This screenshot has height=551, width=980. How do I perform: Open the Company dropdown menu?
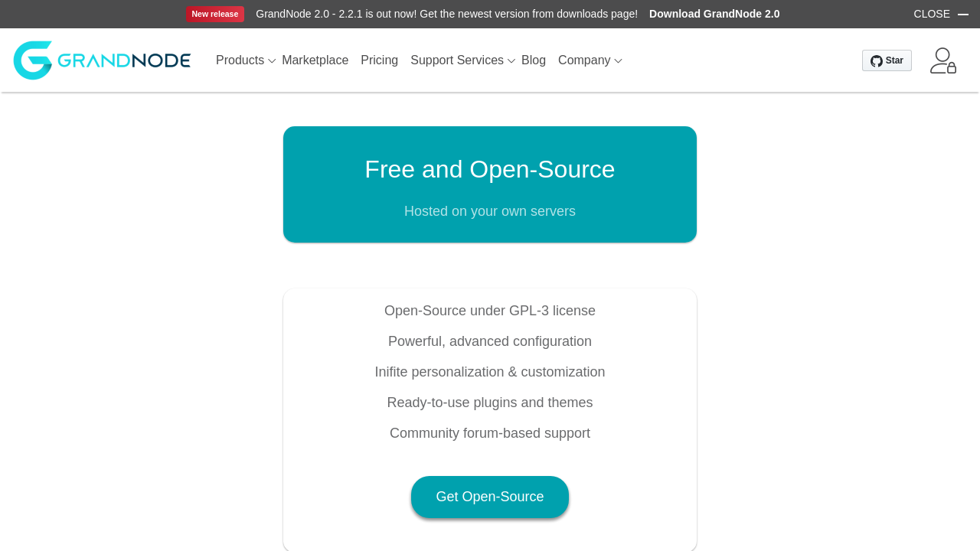click(x=590, y=60)
